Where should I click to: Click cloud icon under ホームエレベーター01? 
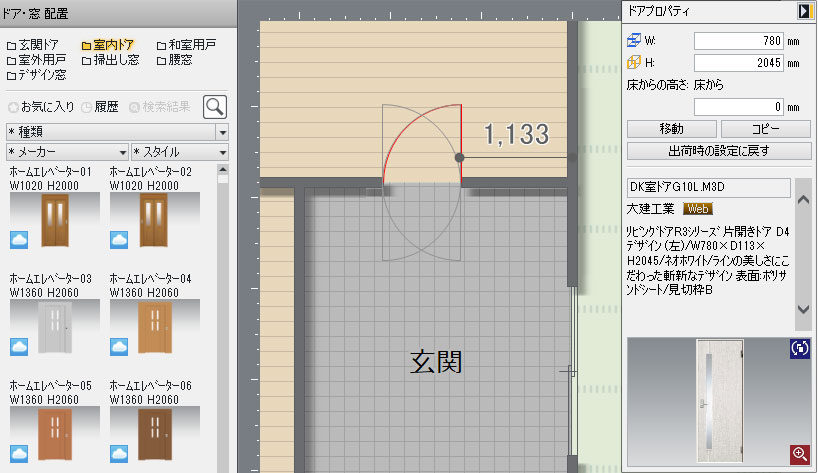coord(20,238)
